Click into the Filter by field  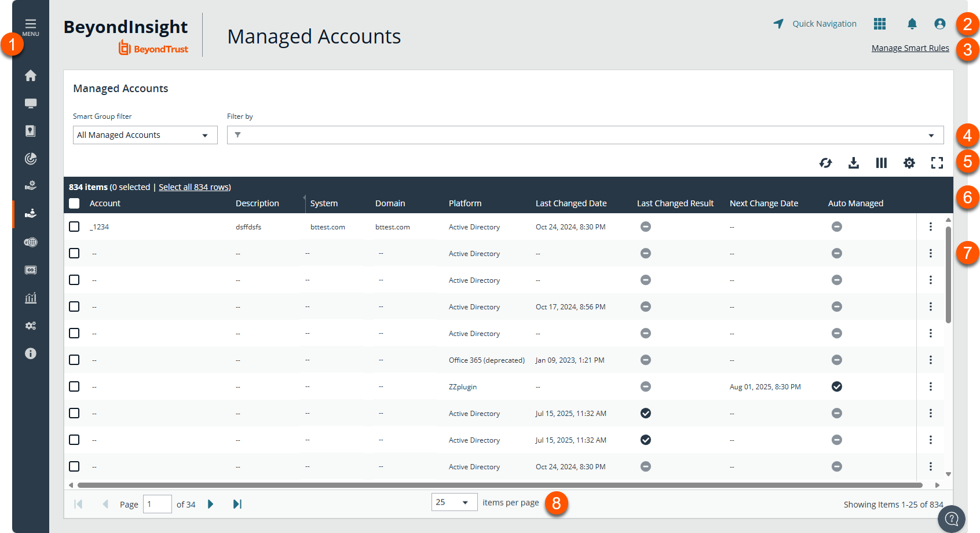585,135
